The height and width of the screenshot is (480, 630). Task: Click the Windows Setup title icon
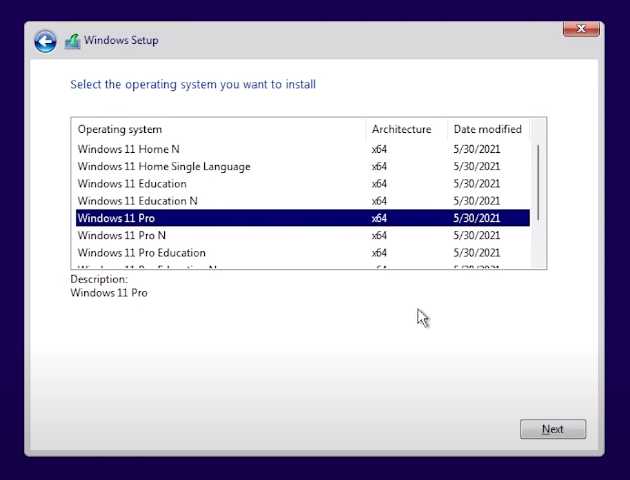pyautogui.click(x=72, y=41)
